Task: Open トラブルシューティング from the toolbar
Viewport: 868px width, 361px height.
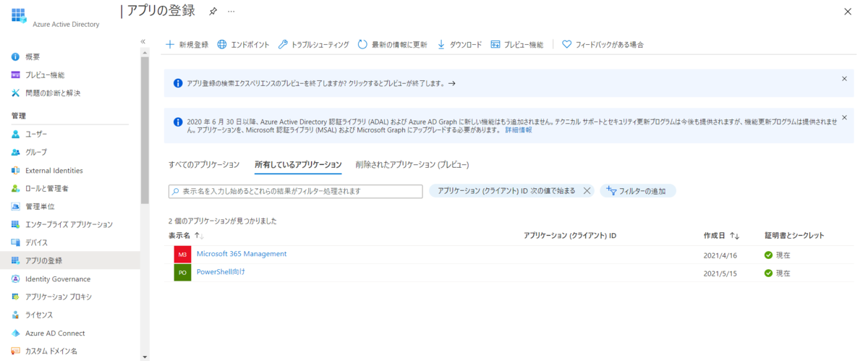Action: 313,44
